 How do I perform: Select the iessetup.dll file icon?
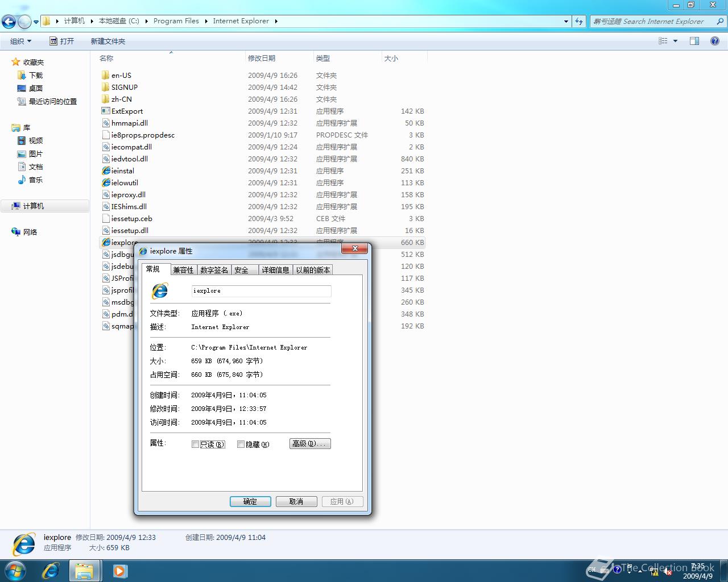coord(105,230)
